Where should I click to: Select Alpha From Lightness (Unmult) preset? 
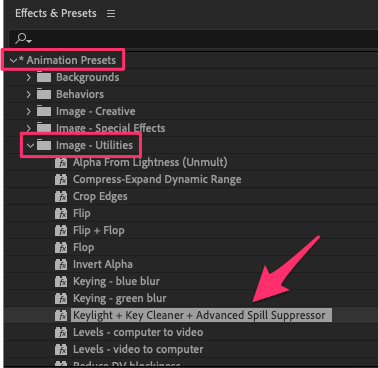[150, 162]
